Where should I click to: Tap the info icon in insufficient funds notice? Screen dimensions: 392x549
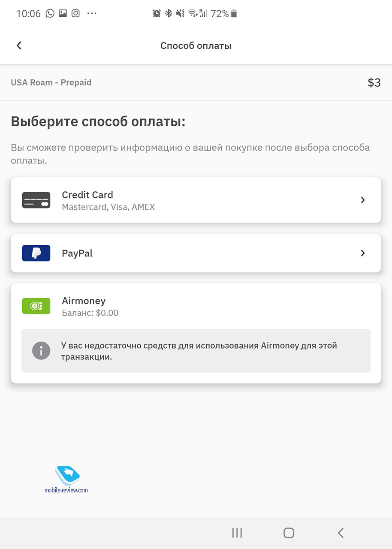tap(41, 351)
